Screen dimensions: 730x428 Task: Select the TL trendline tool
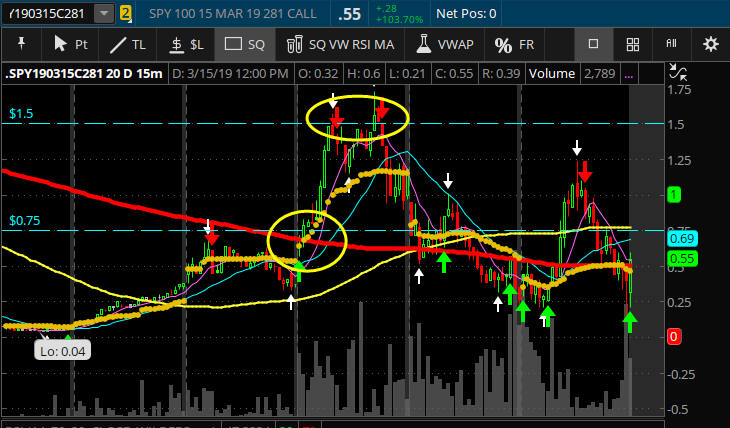click(x=128, y=44)
